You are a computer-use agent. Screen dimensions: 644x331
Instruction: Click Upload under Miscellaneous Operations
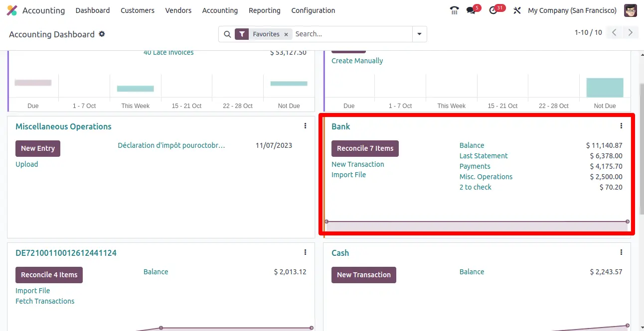(x=27, y=164)
